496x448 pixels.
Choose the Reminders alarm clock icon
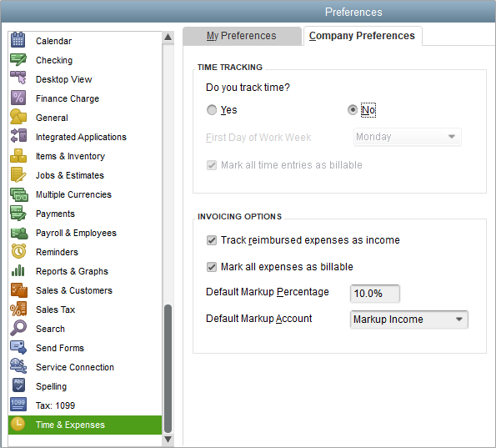click(18, 251)
